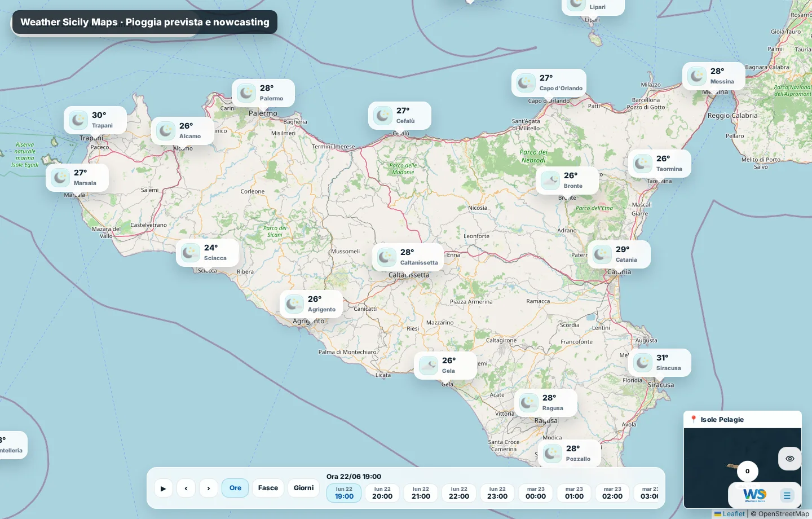The height and width of the screenshot is (519, 812).
Task: Click the Weather Sicily WS logo
Action: [x=754, y=496]
